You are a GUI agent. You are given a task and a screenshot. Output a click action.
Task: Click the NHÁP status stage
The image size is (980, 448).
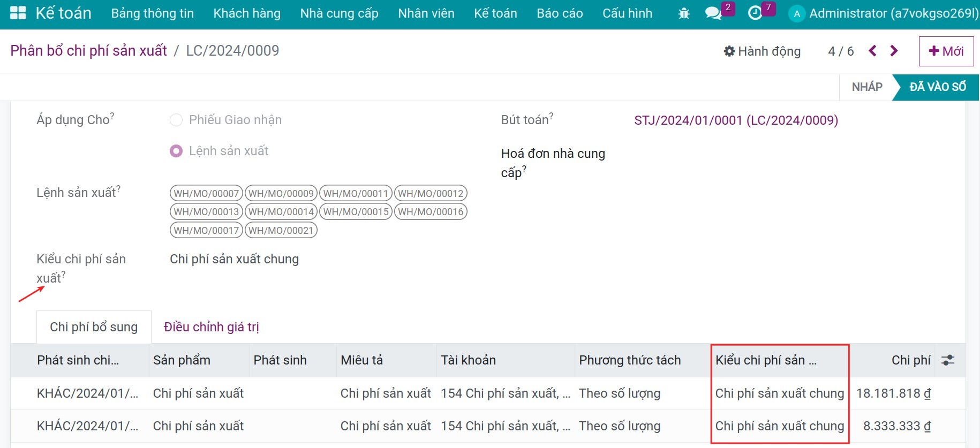(867, 87)
